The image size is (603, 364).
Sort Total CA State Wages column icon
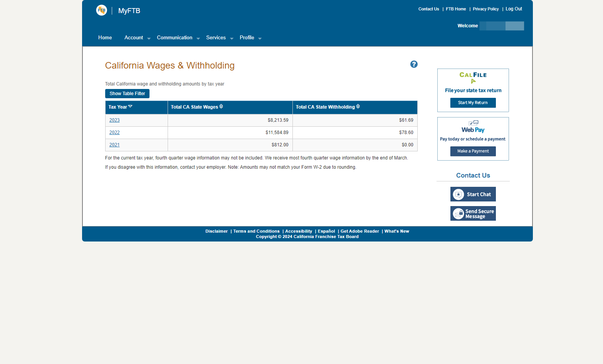(x=221, y=106)
